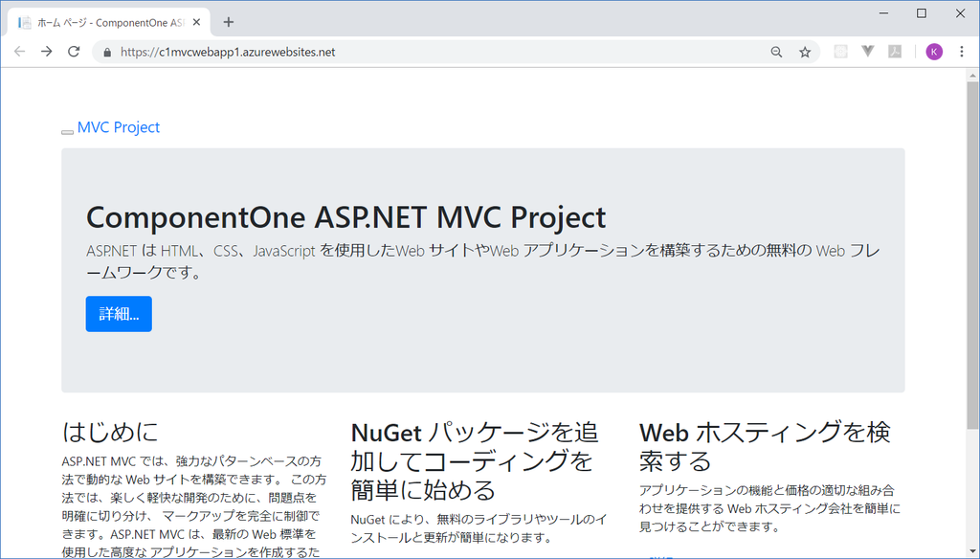This screenshot has width=980, height=559.
Task: Click the scrollbar up arrow
Action: 972,75
